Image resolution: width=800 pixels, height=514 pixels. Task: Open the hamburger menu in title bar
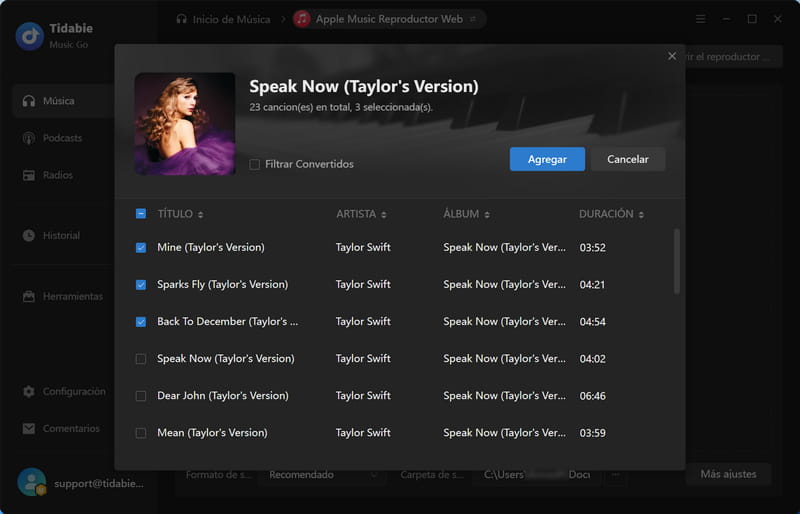(x=701, y=19)
